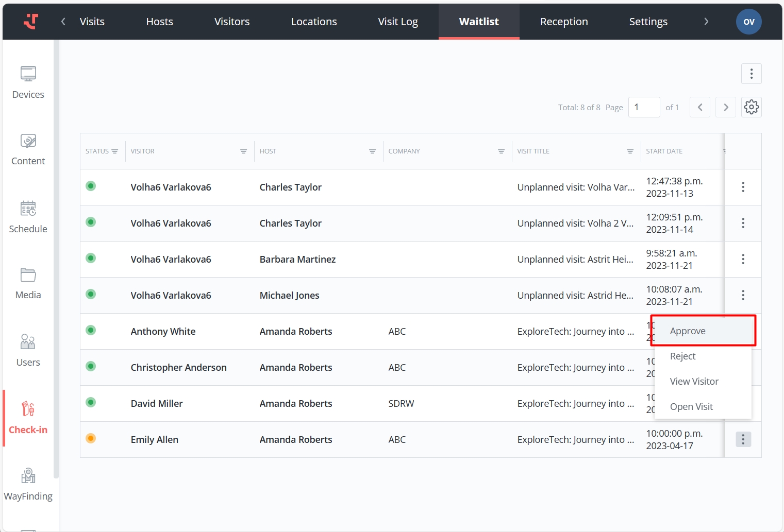Click the page number input field

(x=644, y=107)
